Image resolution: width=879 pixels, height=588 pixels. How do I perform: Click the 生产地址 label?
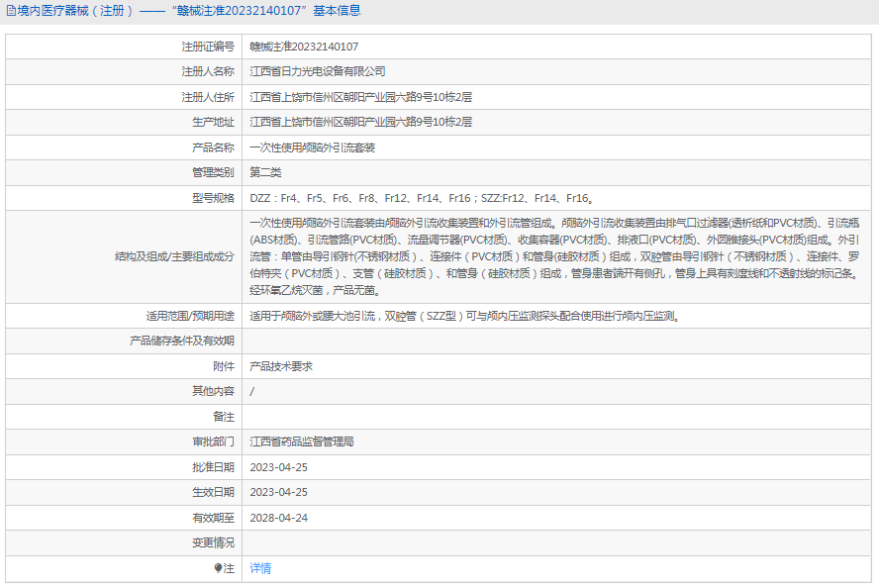point(213,122)
